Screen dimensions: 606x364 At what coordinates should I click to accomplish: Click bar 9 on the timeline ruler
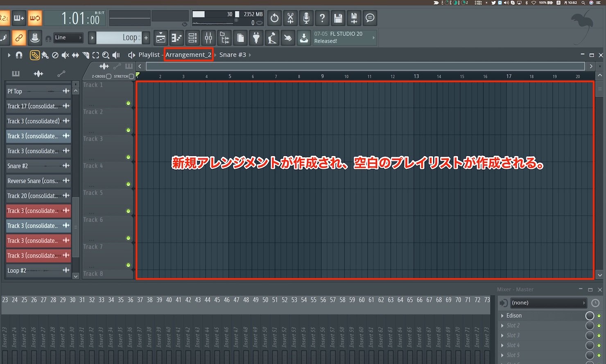[322, 76]
